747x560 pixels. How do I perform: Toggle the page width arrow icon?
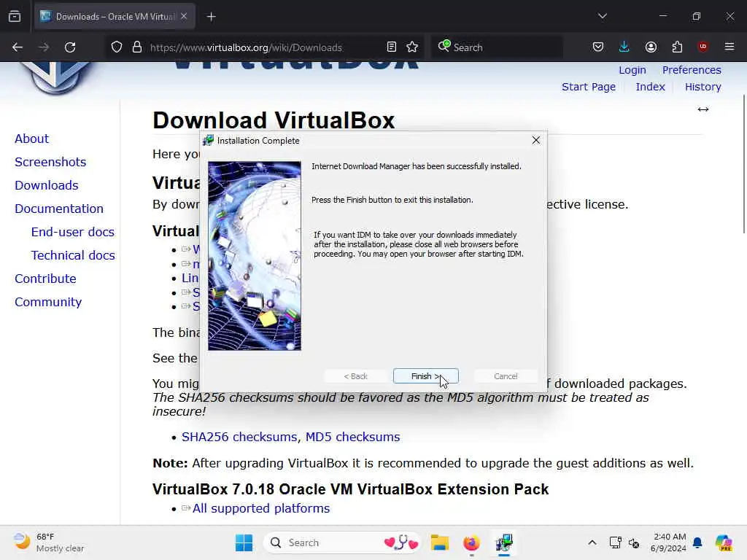pyautogui.click(x=703, y=109)
